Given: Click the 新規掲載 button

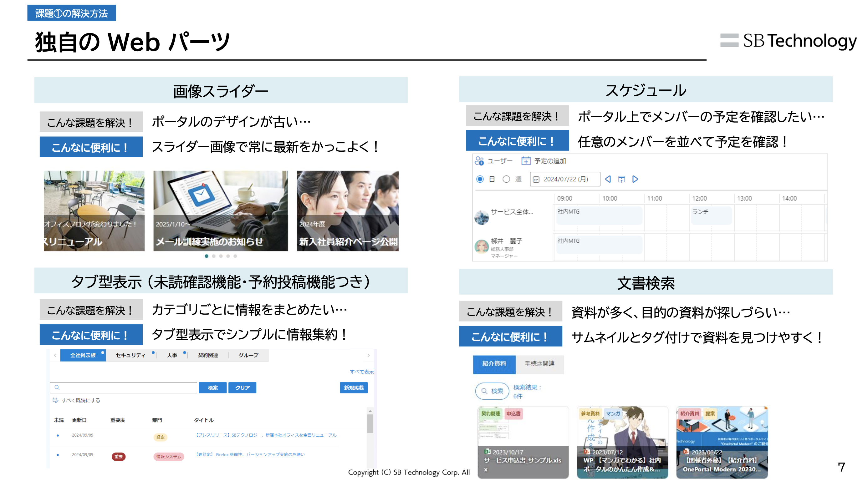Looking at the screenshot, I should [354, 388].
